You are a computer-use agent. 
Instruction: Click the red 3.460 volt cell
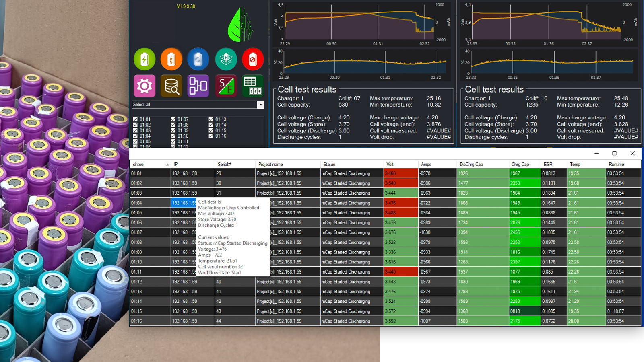tap(401, 173)
